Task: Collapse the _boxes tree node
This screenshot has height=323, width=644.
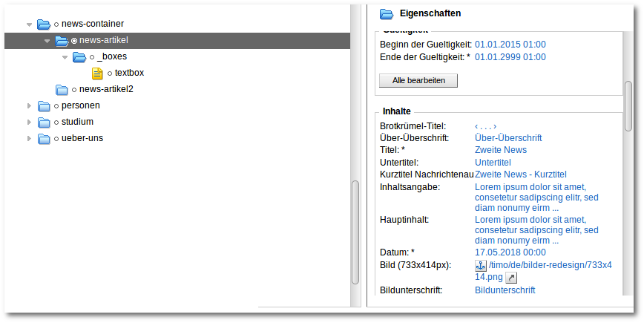Action: point(65,57)
